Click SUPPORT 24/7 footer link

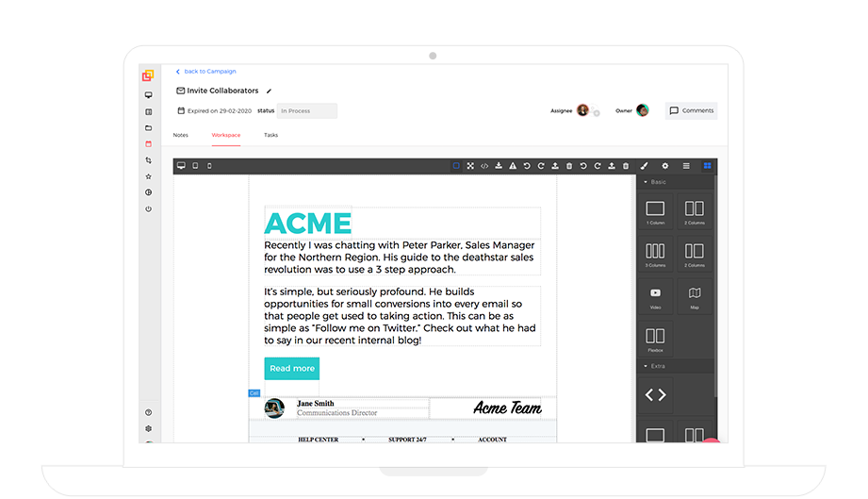tap(407, 440)
